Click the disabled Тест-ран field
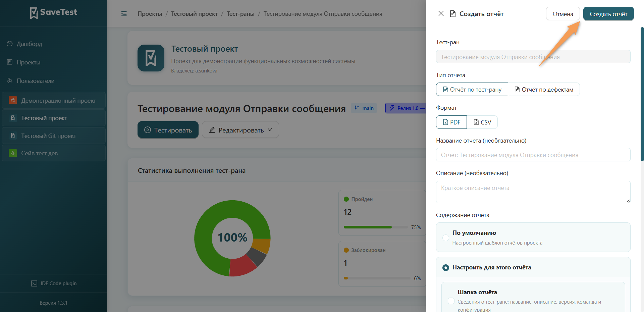The height and width of the screenshot is (312, 644). (533, 57)
